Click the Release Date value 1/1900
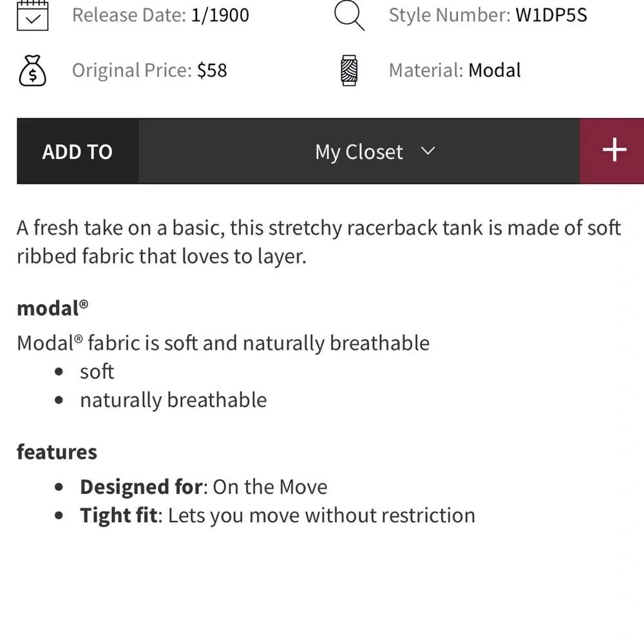Screen dimensions: 644x644 point(220,15)
